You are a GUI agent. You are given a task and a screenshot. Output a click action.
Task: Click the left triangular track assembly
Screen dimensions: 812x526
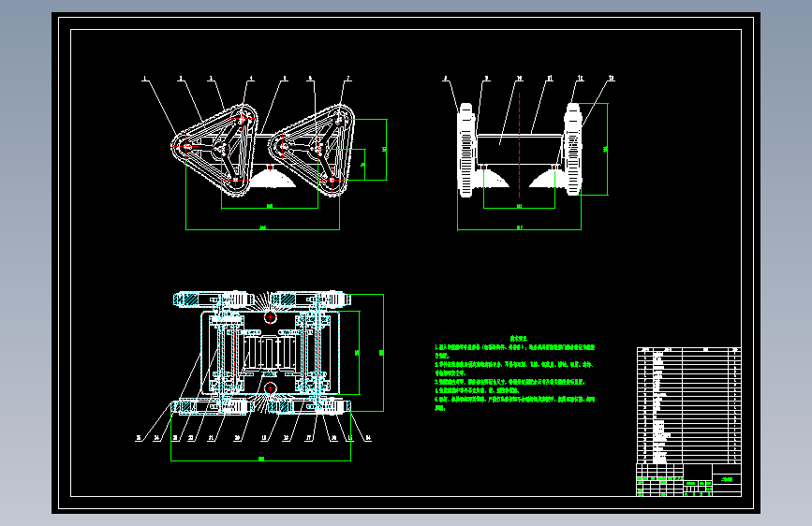[x=216, y=150]
